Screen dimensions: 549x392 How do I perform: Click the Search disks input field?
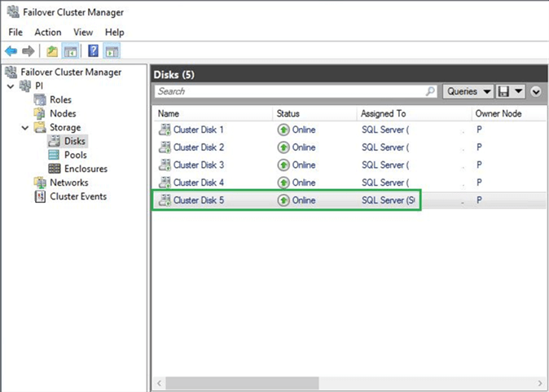point(289,91)
